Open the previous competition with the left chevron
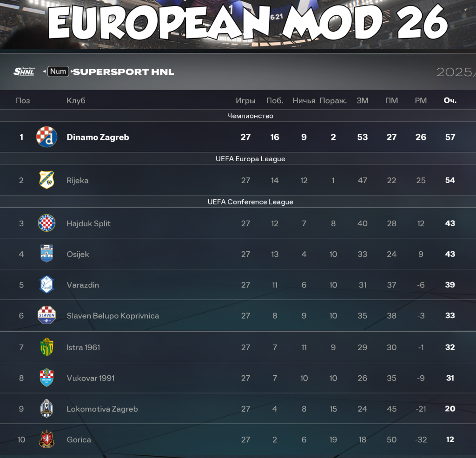The width and height of the screenshot is (476, 458). click(x=44, y=72)
